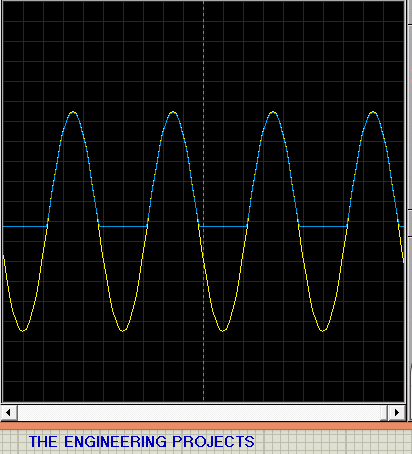The image size is (412, 454).
Task: Click the flat blue segment left of the dashed line
Action: click(123, 226)
